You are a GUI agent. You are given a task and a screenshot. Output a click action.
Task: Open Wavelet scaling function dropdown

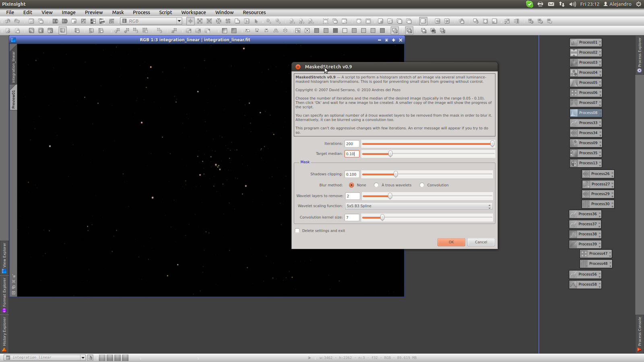[x=419, y=206]
